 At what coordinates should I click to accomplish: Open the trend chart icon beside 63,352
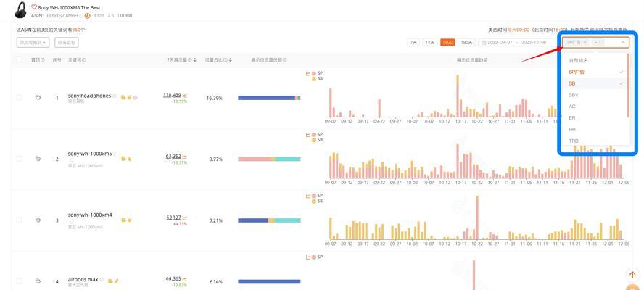point(185,157)
